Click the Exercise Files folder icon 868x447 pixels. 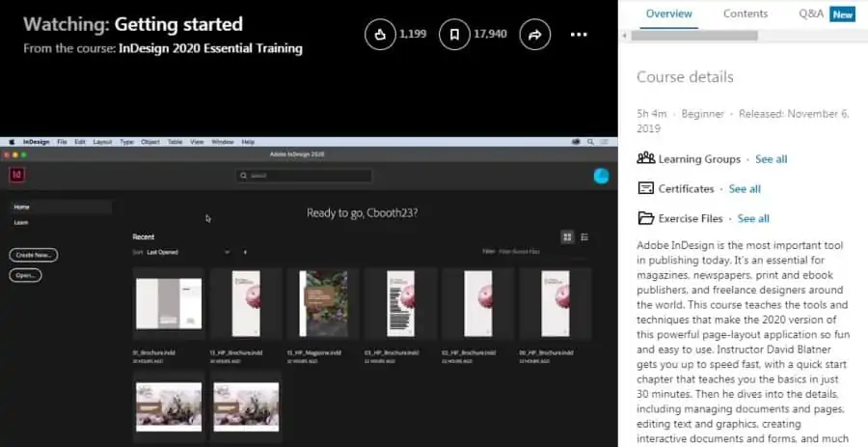pyautogui.click(x=645, y=217)
